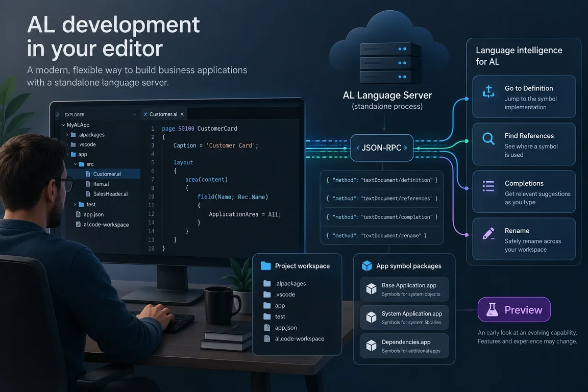
Task: Expand the .alpackages folder in Explorer
Action: pyautogui.click(x=67, y=135)
